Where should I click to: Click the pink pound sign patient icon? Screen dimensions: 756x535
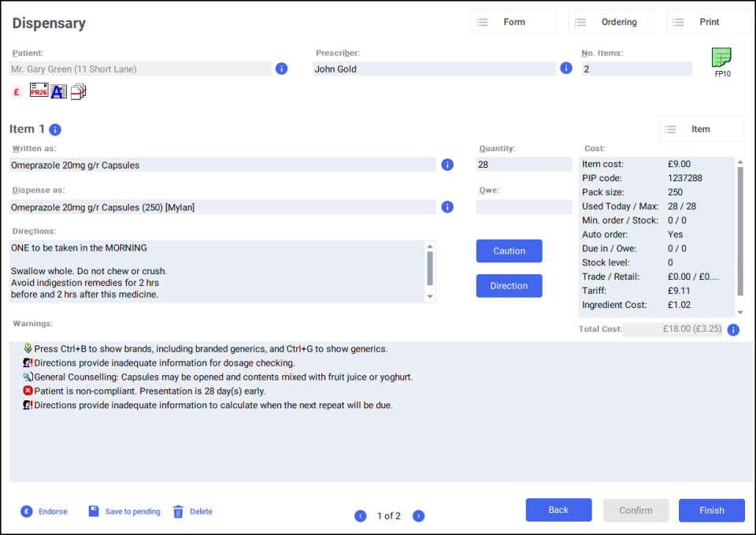(17, 92)
